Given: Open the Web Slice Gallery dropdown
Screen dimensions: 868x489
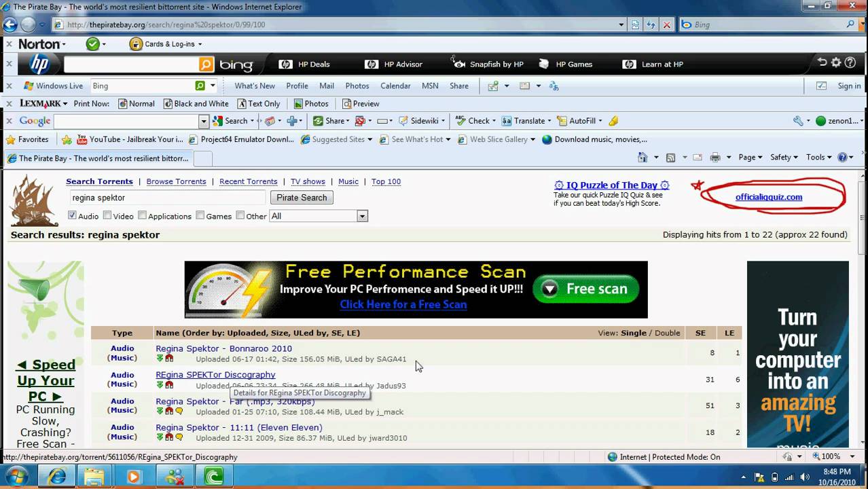Looking at the screenshot, I should (x=532, y=139).
